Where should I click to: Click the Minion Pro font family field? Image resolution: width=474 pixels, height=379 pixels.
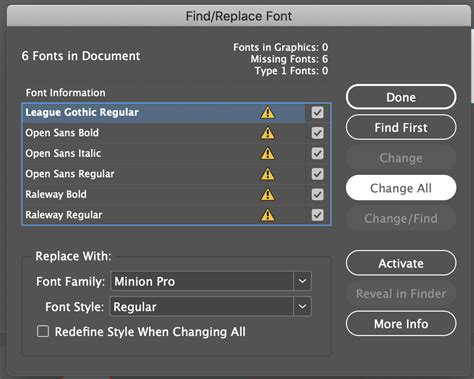point(202,281)
